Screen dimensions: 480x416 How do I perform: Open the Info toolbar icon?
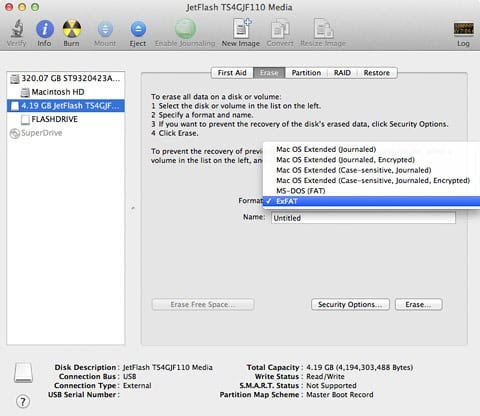click(x=44, y=29)
